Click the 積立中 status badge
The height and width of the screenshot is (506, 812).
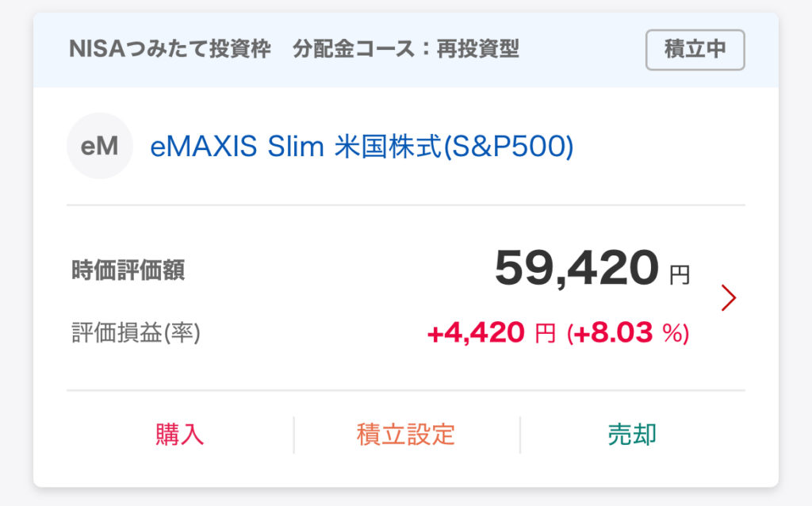coord(695,50)
